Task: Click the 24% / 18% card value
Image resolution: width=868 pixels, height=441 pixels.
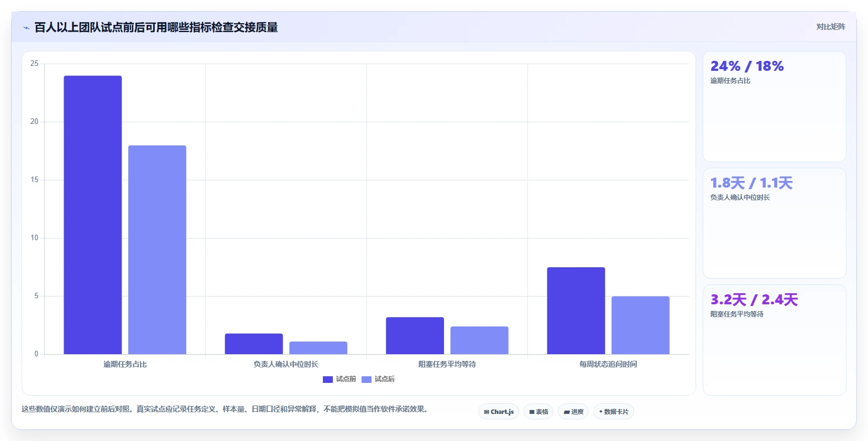Action: 747,66
